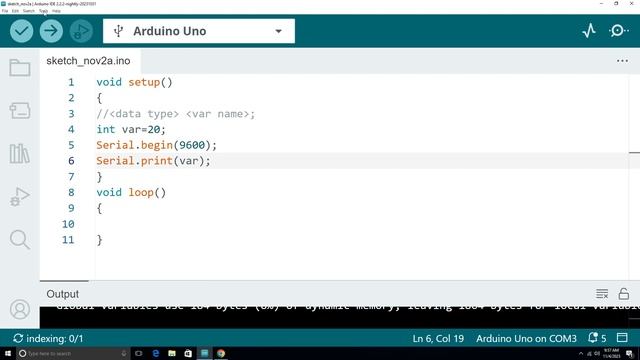
Task: Open the Search sidebar panel
Action: [20, 240]
